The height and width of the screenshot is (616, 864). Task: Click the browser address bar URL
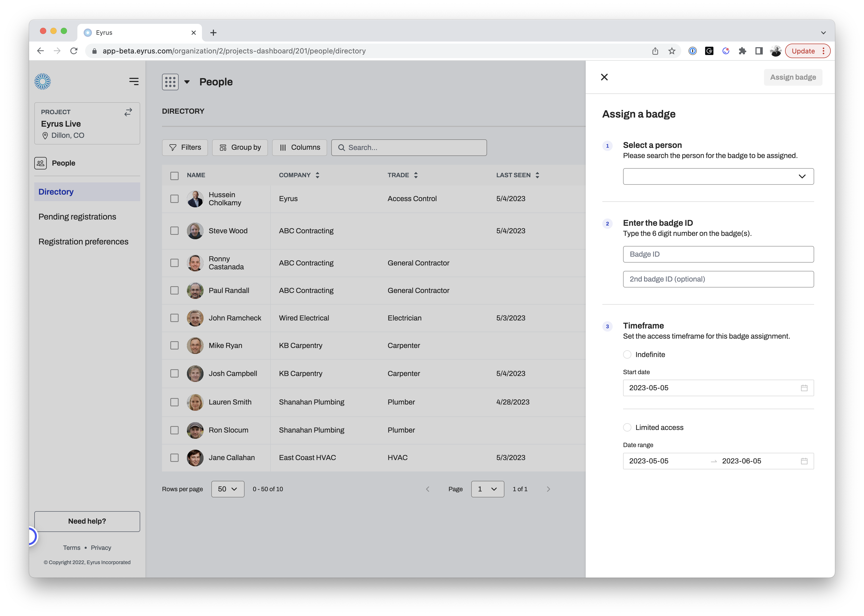pos(234,51)
